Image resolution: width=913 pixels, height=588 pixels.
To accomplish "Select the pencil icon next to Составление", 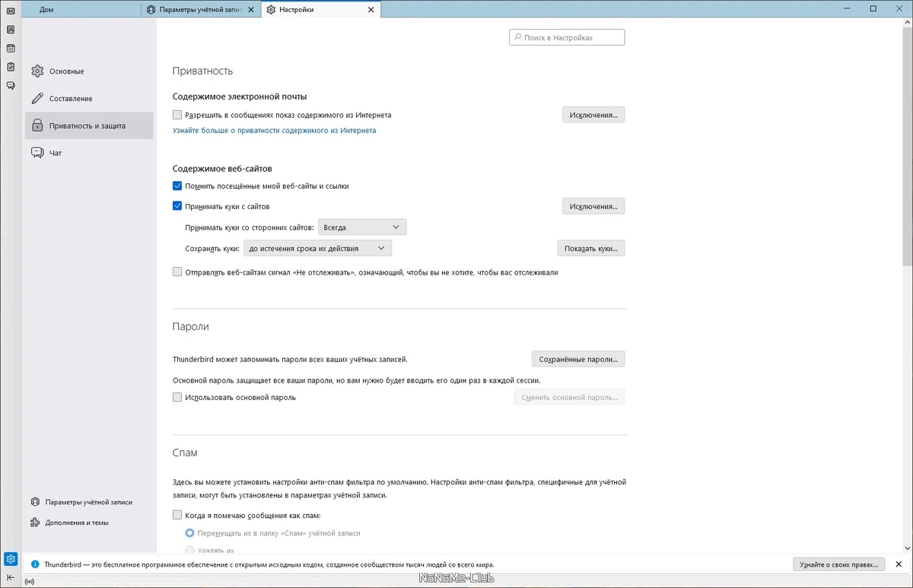I will tap(37, 99).
